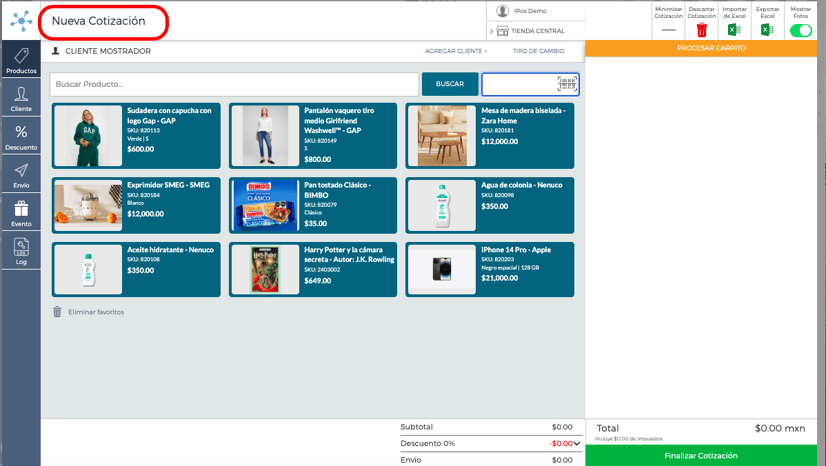Viewport: 826px width, 466px height.
Task: Click Harry Potter y la cámara secreta title
Action: (x=349, y=254)
